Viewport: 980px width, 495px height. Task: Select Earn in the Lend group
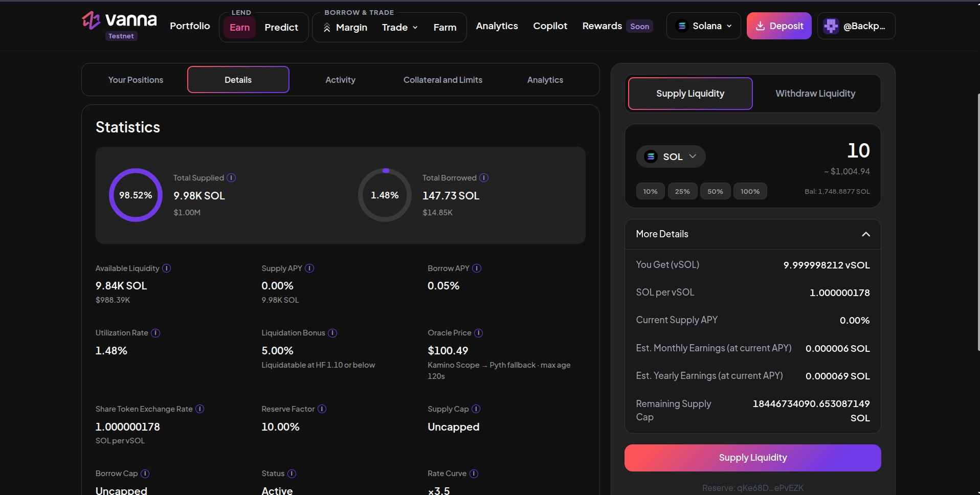point(240,28)
